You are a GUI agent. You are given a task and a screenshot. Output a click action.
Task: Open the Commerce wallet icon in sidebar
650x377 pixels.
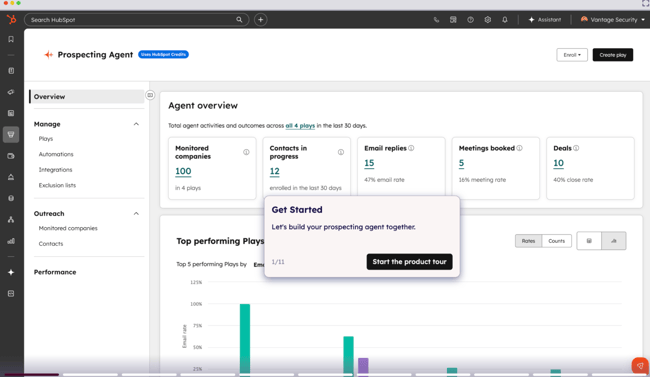click(11, 156)
